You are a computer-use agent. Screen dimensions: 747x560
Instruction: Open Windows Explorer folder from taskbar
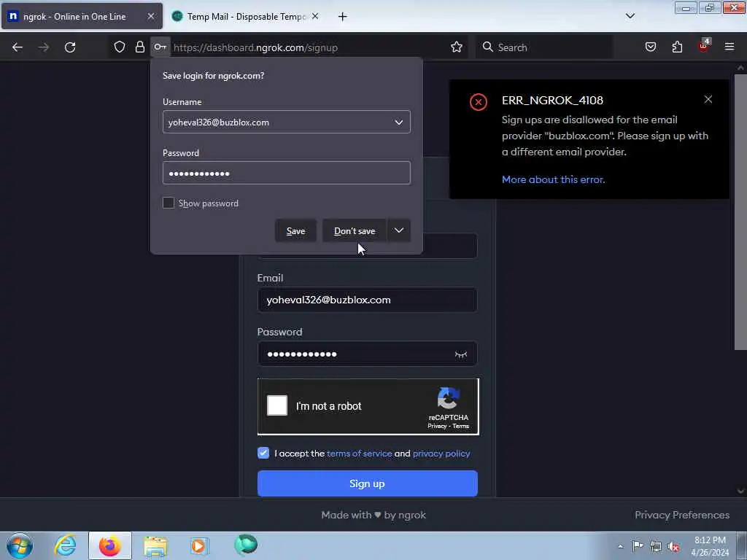click(155, 545)
